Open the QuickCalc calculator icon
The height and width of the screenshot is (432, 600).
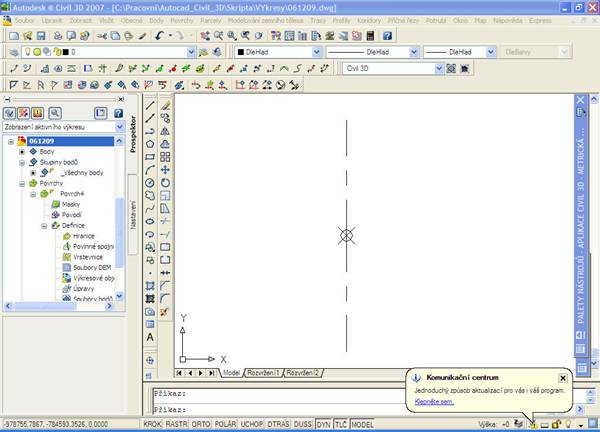(x=370, y=36)
